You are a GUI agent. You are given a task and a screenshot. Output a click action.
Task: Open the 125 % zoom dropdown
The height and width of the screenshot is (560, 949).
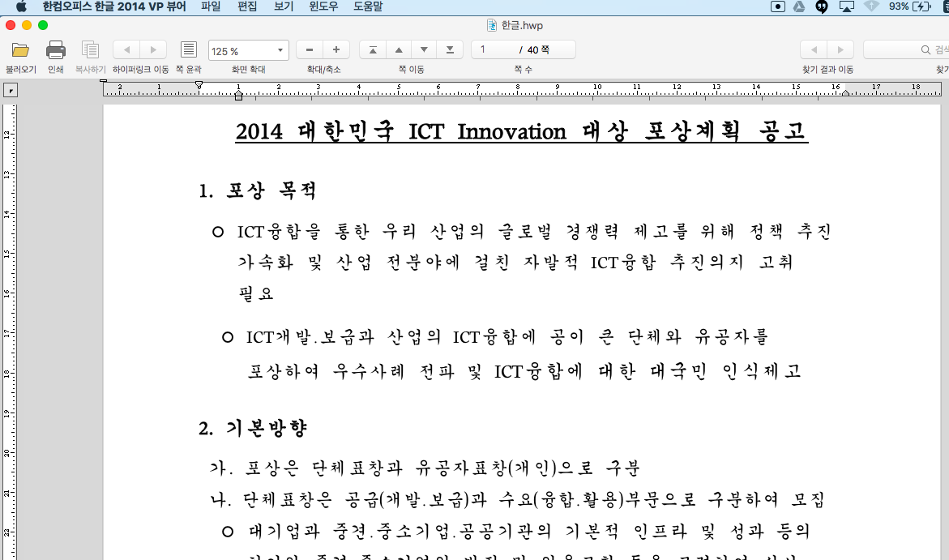click(x=249, y=50)
